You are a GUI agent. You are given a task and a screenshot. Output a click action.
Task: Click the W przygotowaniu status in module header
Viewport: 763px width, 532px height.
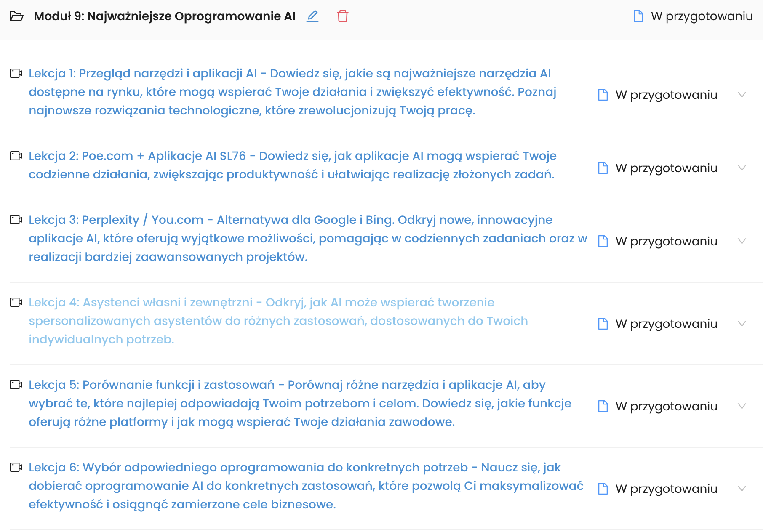pyautogui.click(x=702, y=16)
